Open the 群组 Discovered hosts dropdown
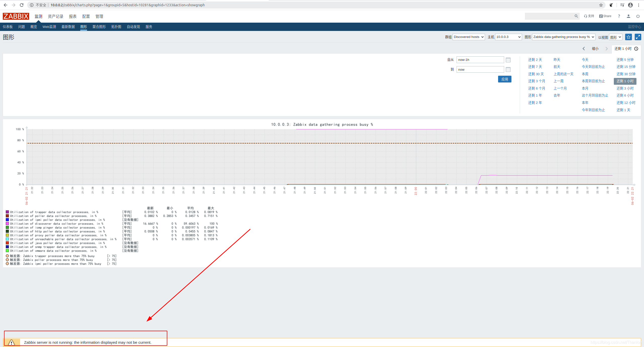 point(469,37)
